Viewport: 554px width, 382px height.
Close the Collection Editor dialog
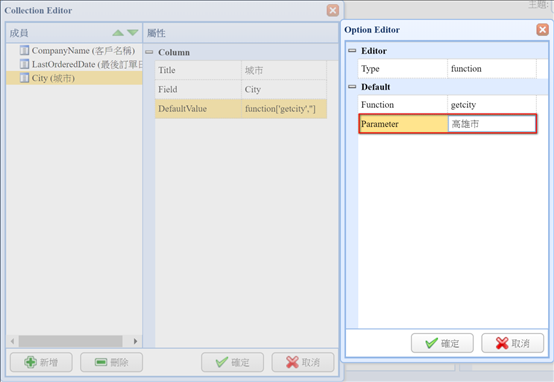click(x=332, y=11)
